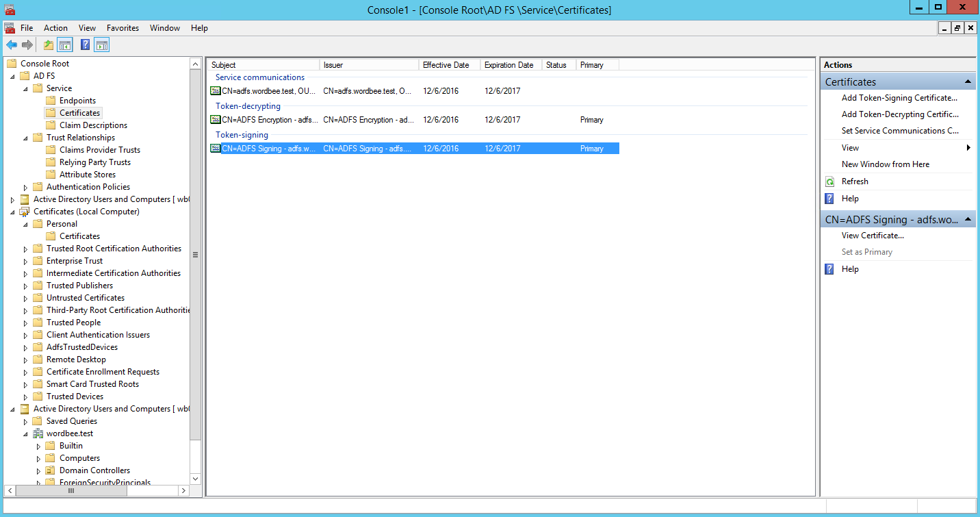Collapse the Certificates actions section

pos(969,81)
